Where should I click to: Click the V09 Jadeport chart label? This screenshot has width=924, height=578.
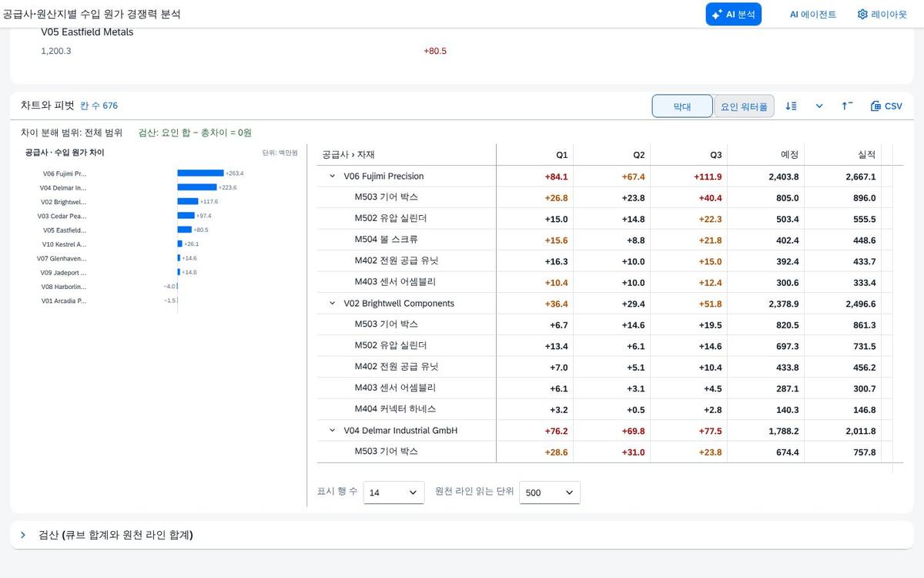[x=64, y=272]
